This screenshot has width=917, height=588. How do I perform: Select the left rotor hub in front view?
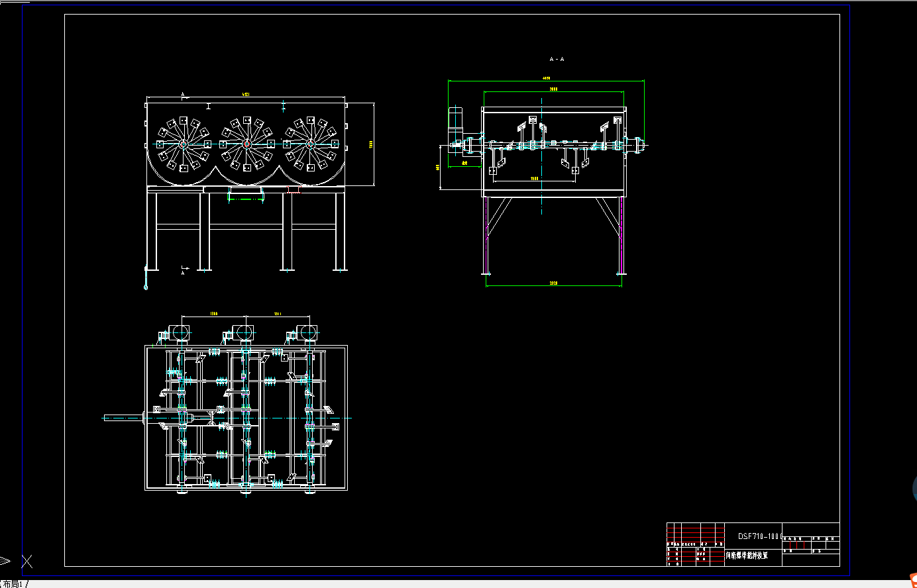[182, 144]
